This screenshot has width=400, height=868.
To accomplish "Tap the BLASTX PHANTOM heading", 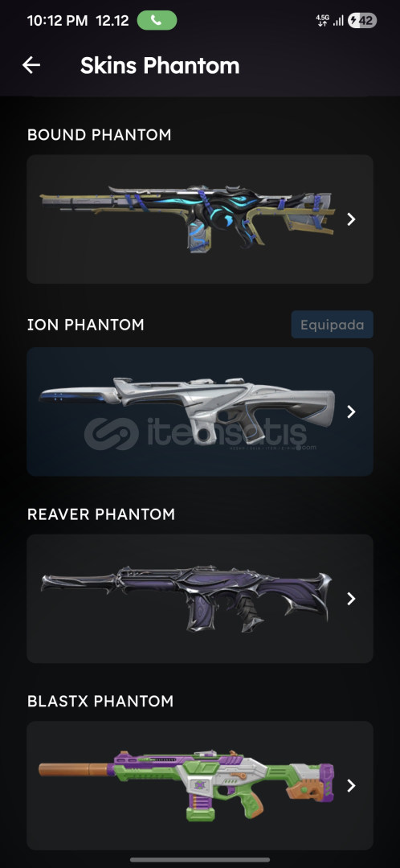I will click(x=100, y=701).
